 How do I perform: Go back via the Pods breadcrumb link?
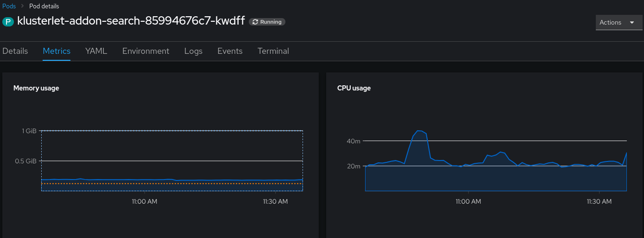pyautogui.click(x=9, y=6)
